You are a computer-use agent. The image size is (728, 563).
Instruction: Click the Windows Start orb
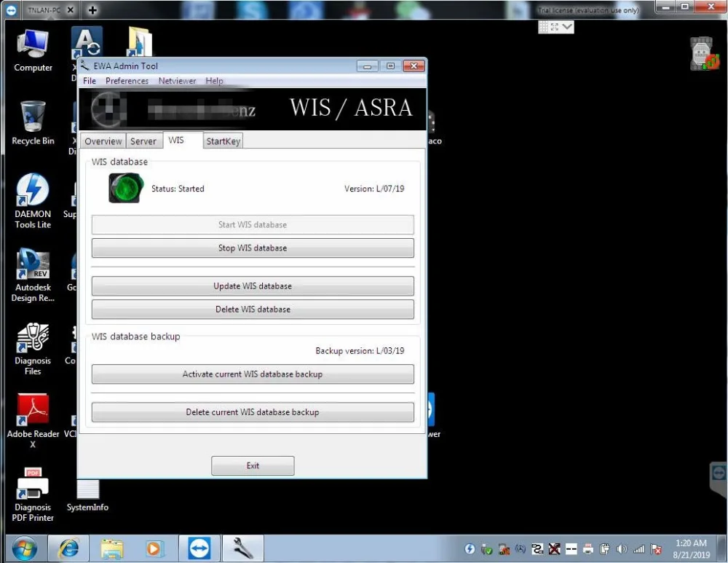click(x=24, y=549)
